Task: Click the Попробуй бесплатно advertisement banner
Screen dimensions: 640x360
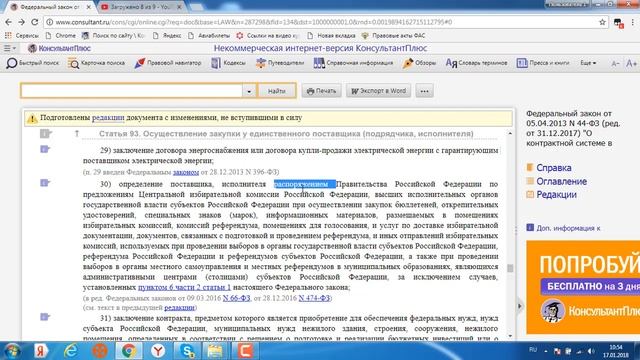Action: [583, 287]
